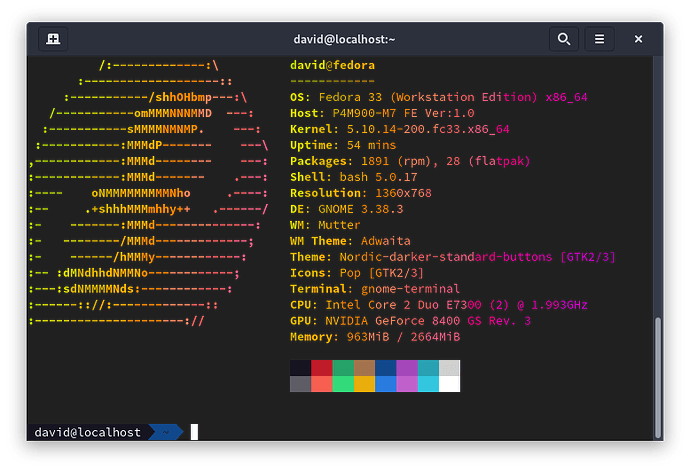Click the bright cyan color swatch
Viewport: 690px width, 471px height.
pyautogui.click(x=428, y=384)
